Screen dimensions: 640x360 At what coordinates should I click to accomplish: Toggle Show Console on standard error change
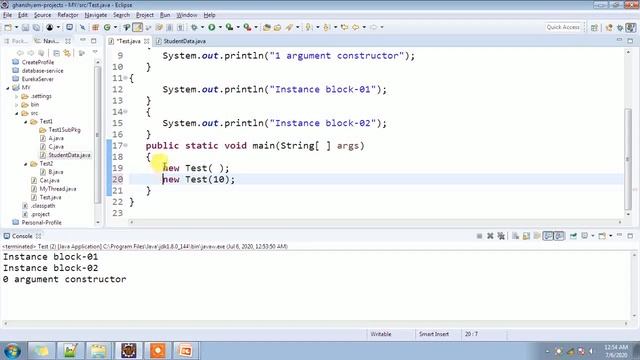(x=559, y=236)
